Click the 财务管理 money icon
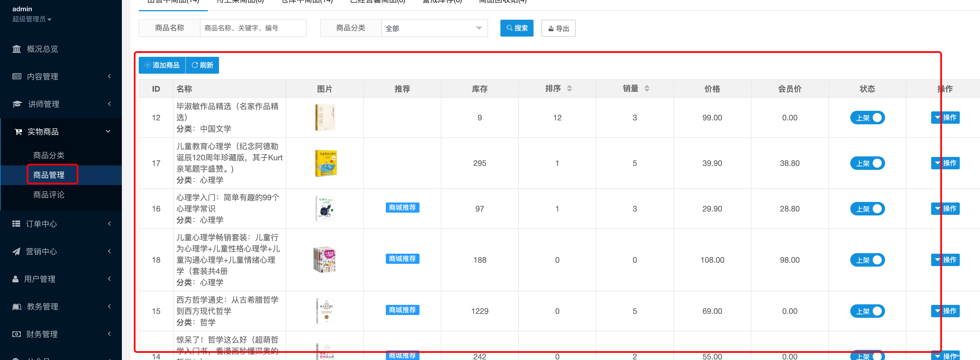The height and width of the screenshot is (360, 980). 16,334
